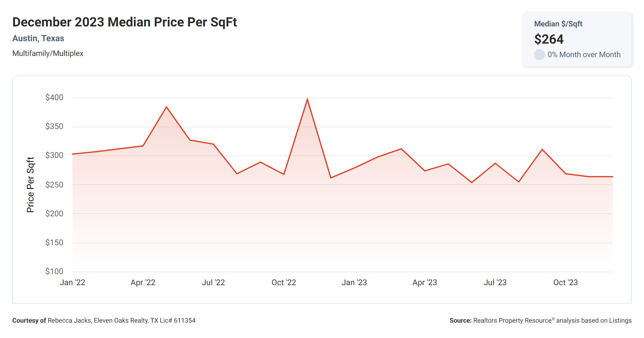
Task: Click the December 2023 Median Price title
Action: point(124,22)
